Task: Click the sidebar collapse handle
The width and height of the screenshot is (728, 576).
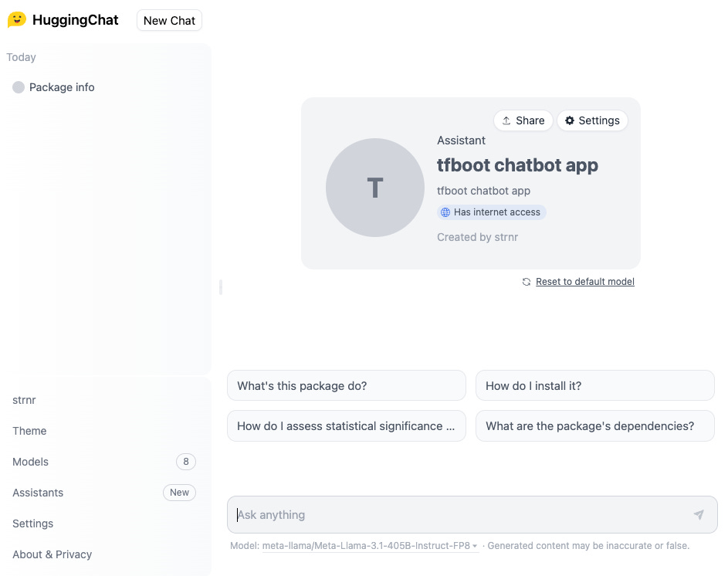Action: (x=221, y=287)
